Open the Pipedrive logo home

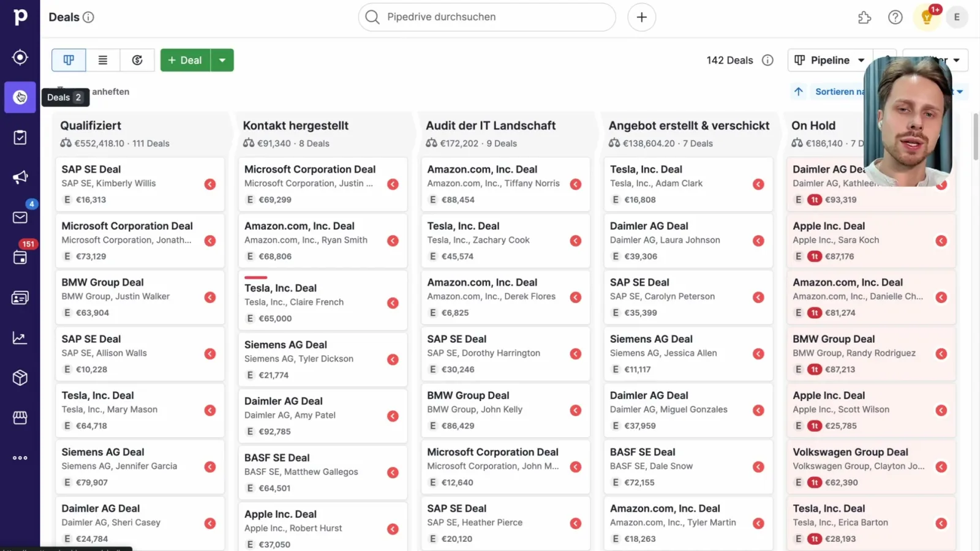pyautogui.click(x=20, y=17)
